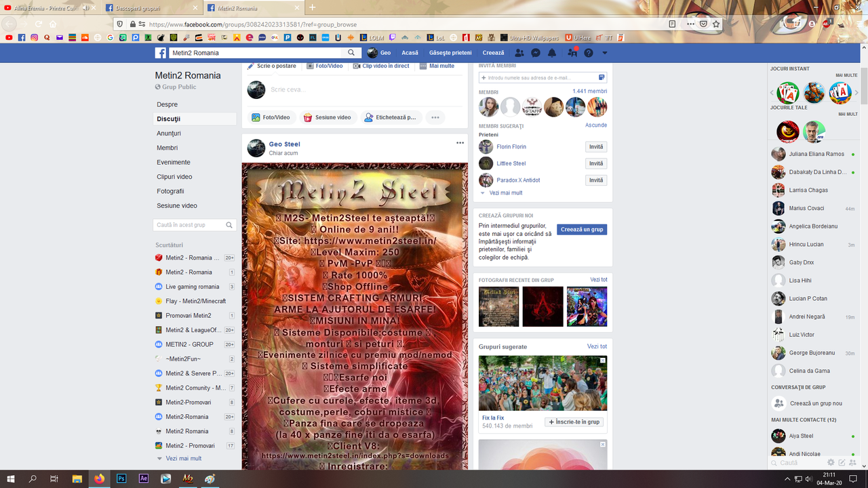This screenshot has width=868, height=488.
Task: Open the Despre section in group menu
Action: coord(167,104)
